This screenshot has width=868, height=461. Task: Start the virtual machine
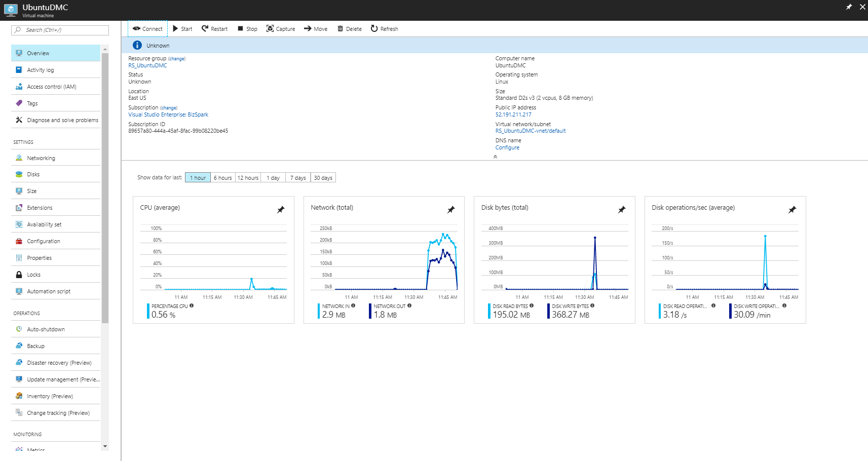pos(182,29)
